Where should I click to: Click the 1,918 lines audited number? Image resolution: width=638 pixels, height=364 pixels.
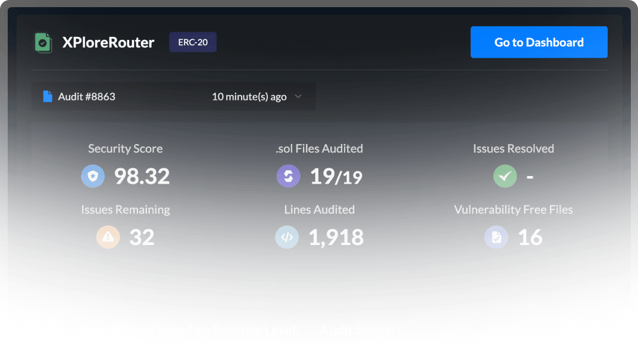point(336,237)
